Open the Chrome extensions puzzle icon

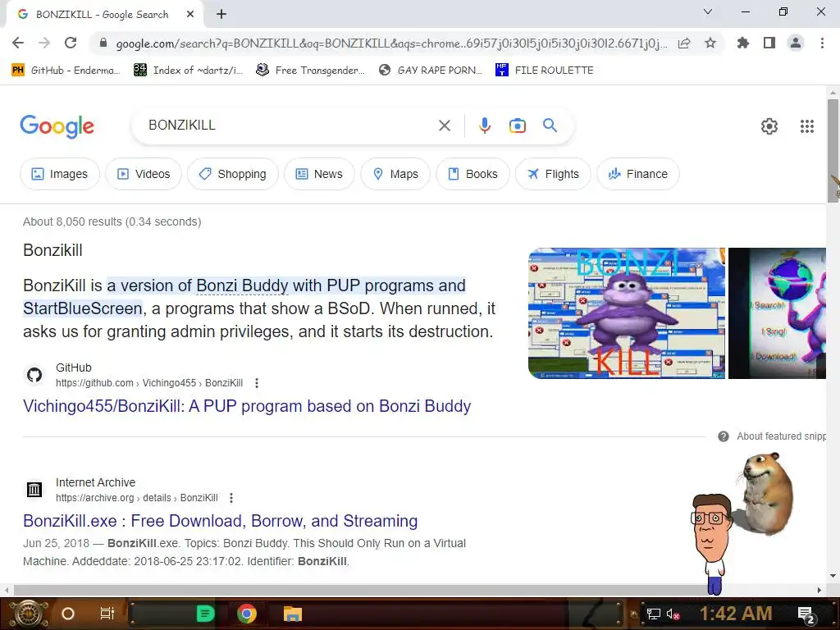click(743, 43)
